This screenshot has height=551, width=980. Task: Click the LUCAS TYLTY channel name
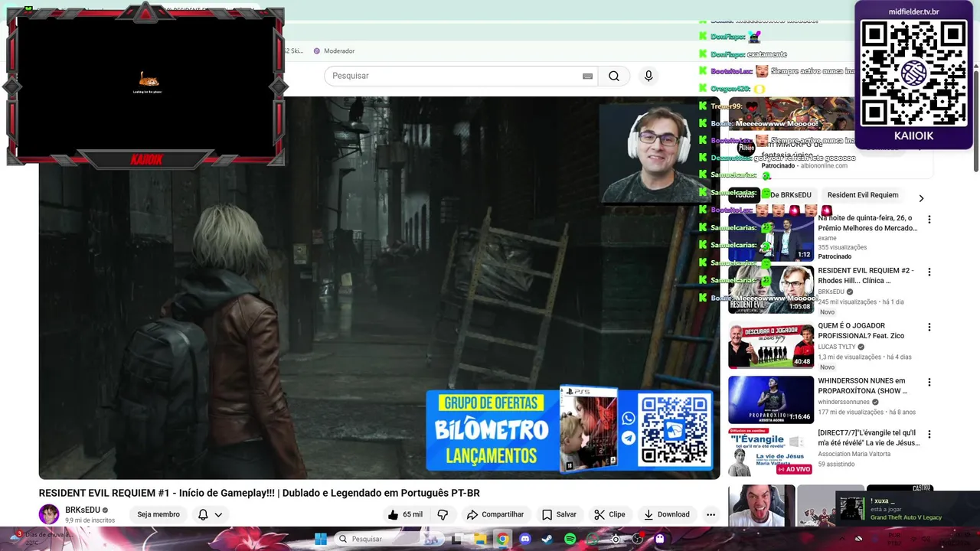click(x=837, y=347)
